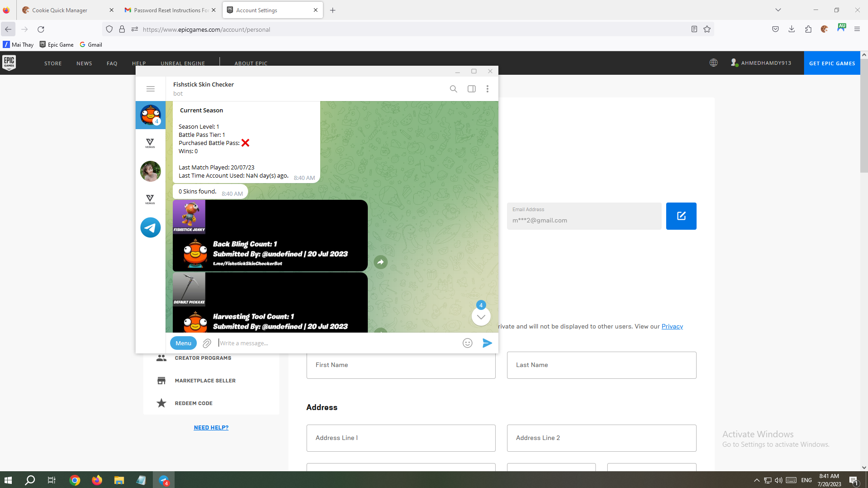868x488 pixels.
Task: Edit email address with pencil button
Action: pyautogui.click(x=681, y=216)
